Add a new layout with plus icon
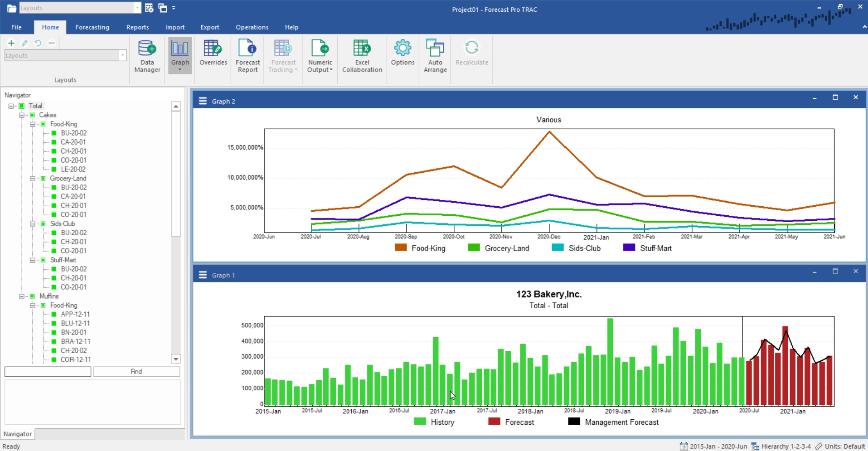868x451 pixels. (11, 43)
